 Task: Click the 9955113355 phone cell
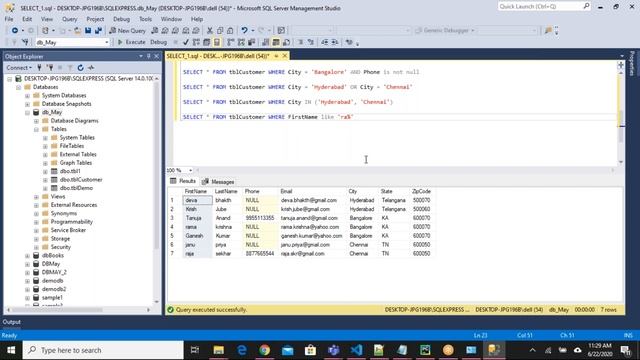[x=260, y=218]
